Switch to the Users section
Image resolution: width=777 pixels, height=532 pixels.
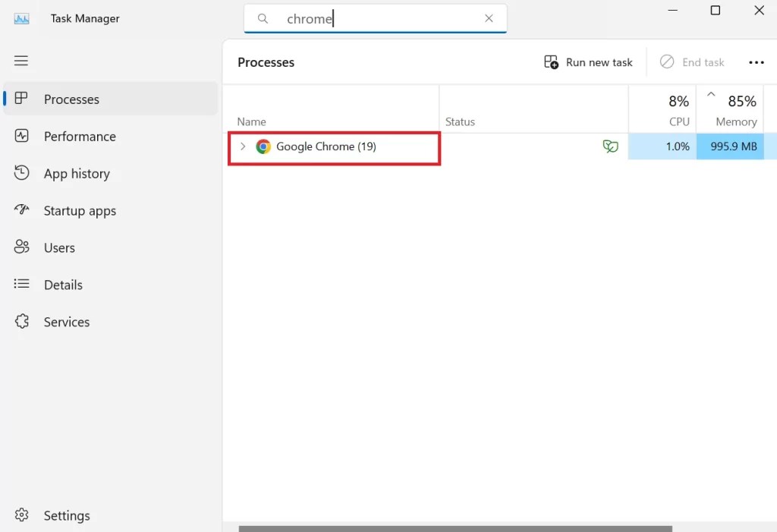pos(61,247)
